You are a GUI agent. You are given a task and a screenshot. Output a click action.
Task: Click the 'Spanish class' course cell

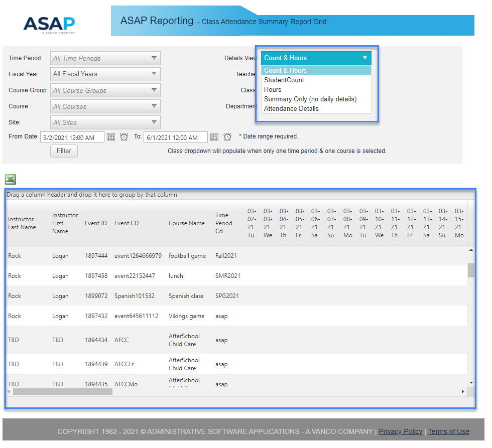click(186, 296)
